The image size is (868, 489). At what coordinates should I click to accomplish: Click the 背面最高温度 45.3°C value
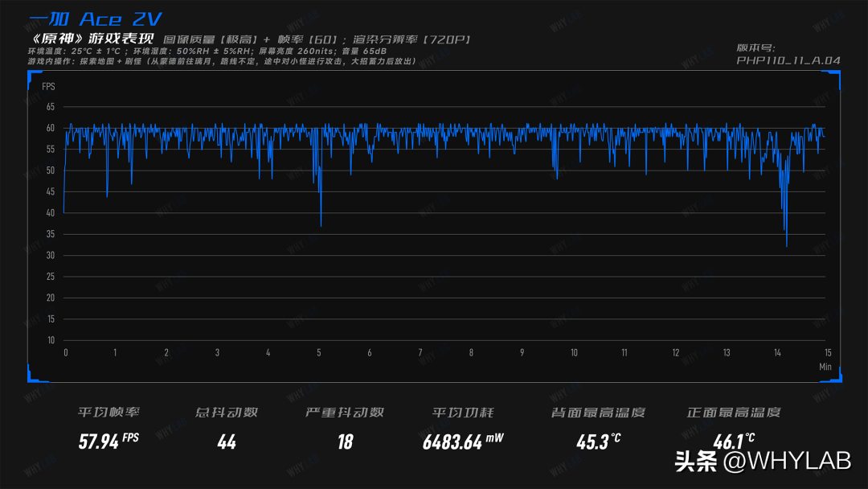click(x=598, y=442)
